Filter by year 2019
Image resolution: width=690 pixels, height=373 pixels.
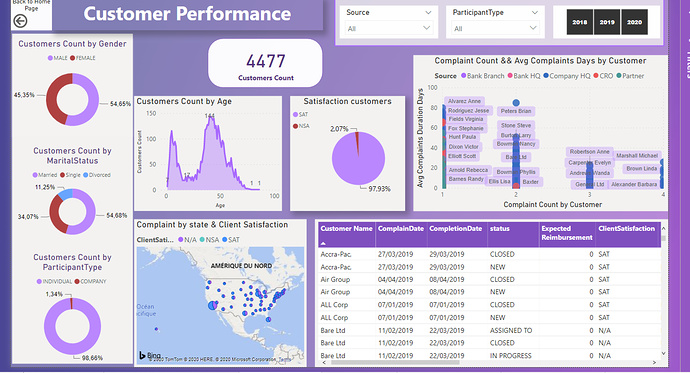(x=607, y=22)
